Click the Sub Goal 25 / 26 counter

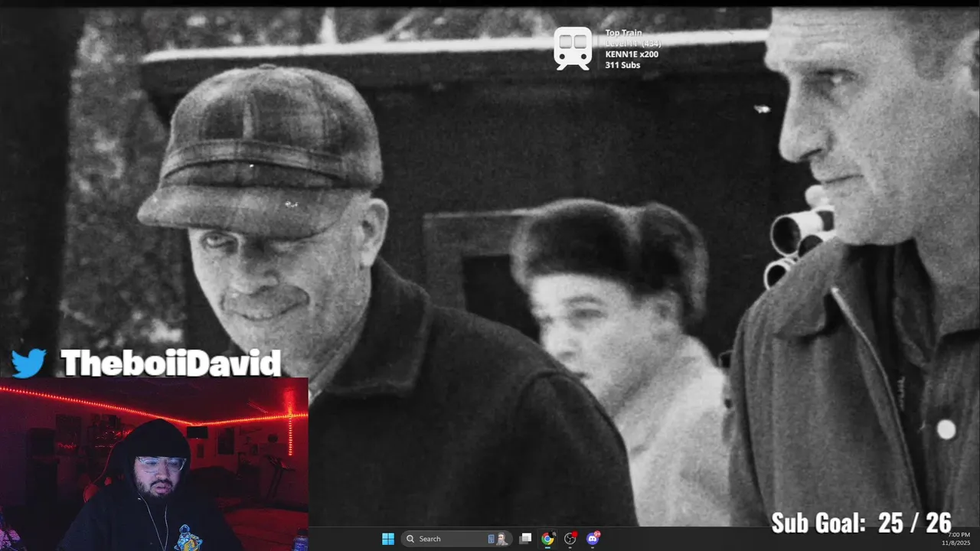(x=861, y=523)
